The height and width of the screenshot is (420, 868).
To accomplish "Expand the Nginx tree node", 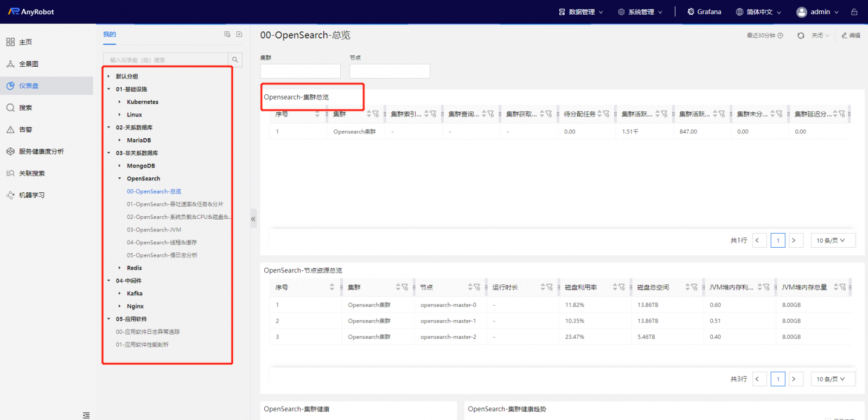I will click(x=119, y=306).
